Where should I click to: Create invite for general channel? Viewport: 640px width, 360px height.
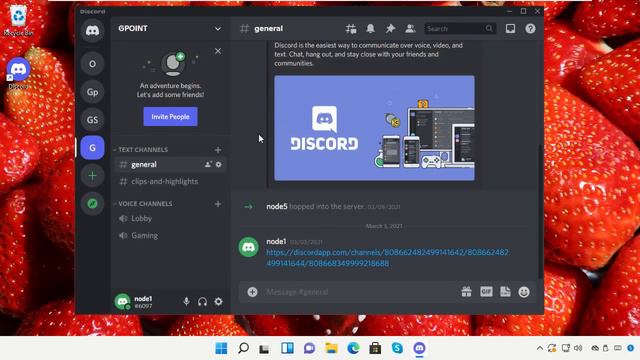point(208,164)
